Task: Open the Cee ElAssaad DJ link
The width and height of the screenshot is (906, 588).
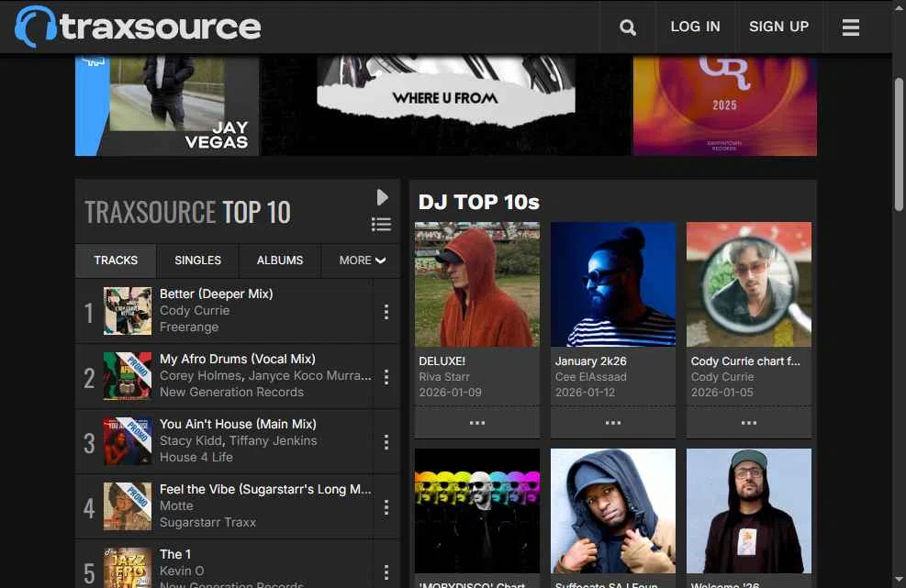Action: pos(590,377)
